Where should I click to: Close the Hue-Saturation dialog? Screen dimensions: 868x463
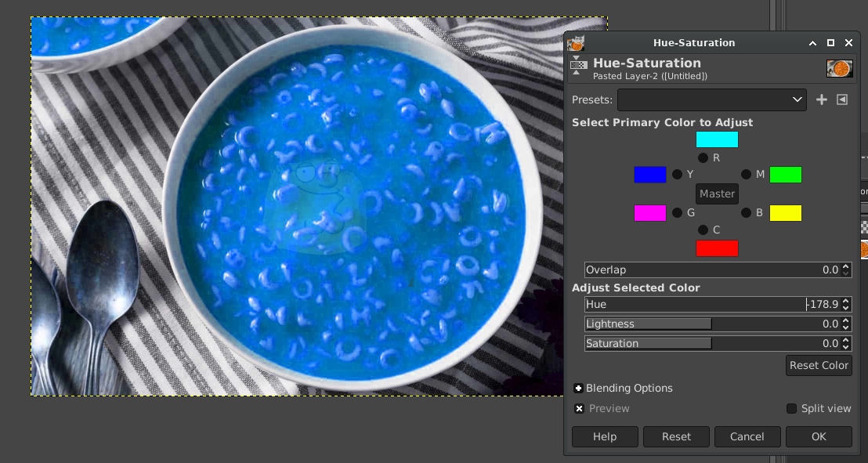point(848,42)
